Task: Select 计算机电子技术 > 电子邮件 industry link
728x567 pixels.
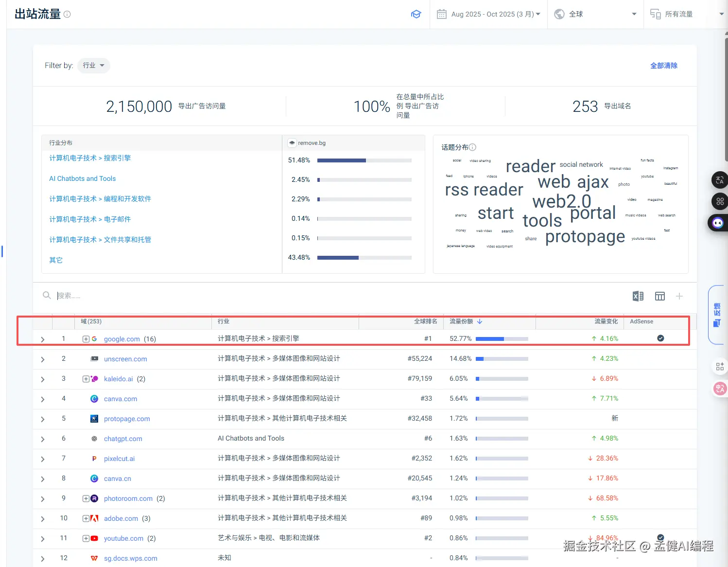Action: click(x=90, y=219)
